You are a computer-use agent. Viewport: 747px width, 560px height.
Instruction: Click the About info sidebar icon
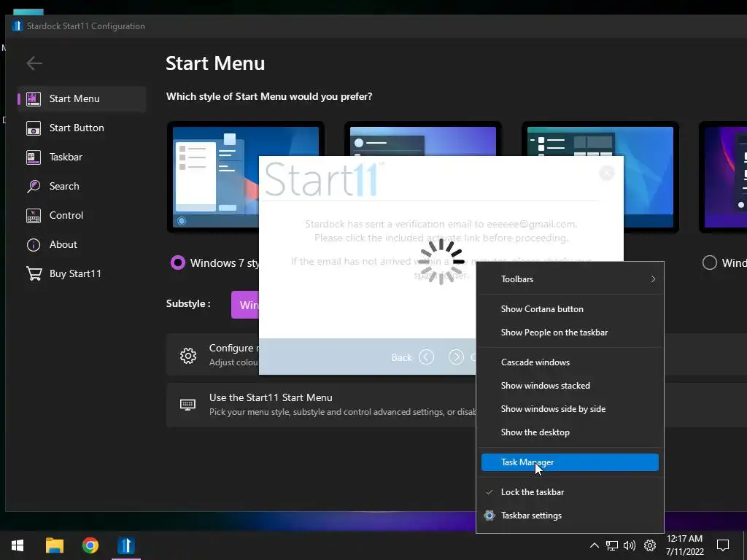tap(34, 244)
